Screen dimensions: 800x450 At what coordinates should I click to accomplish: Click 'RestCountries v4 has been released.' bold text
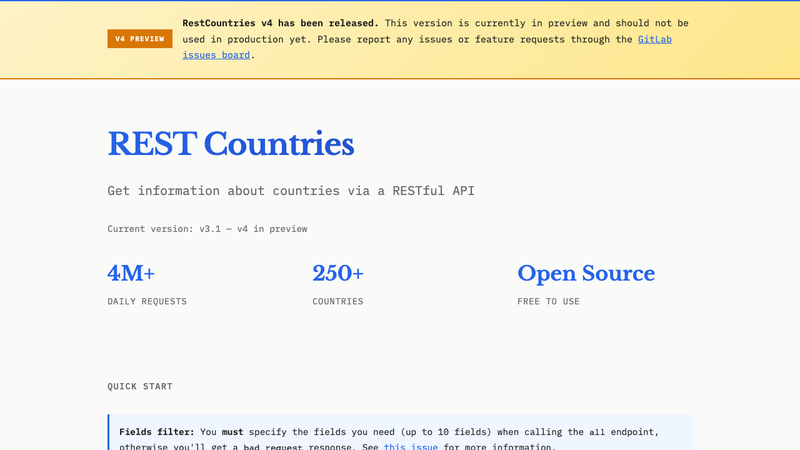pyautogui.click(x=281, y=23)
